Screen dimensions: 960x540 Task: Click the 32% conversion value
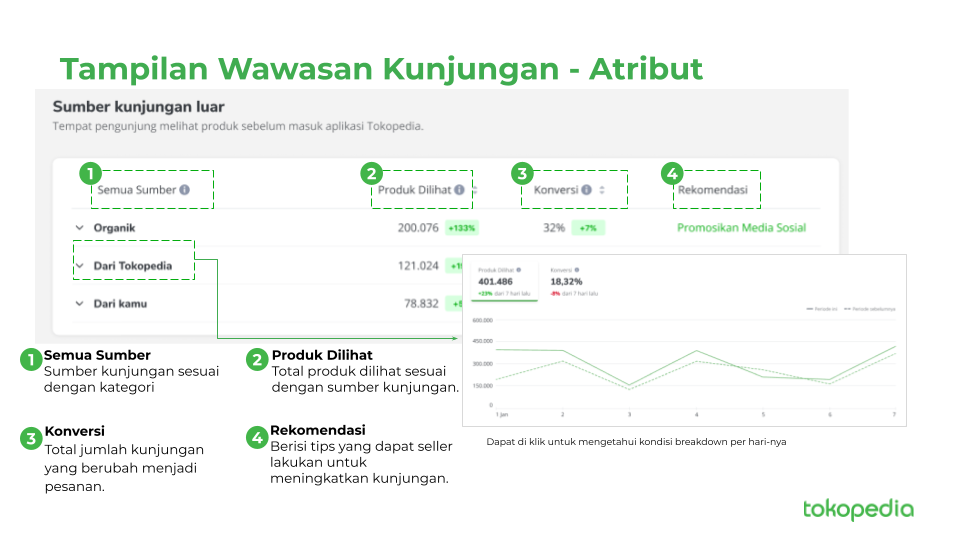click(554, 228)
